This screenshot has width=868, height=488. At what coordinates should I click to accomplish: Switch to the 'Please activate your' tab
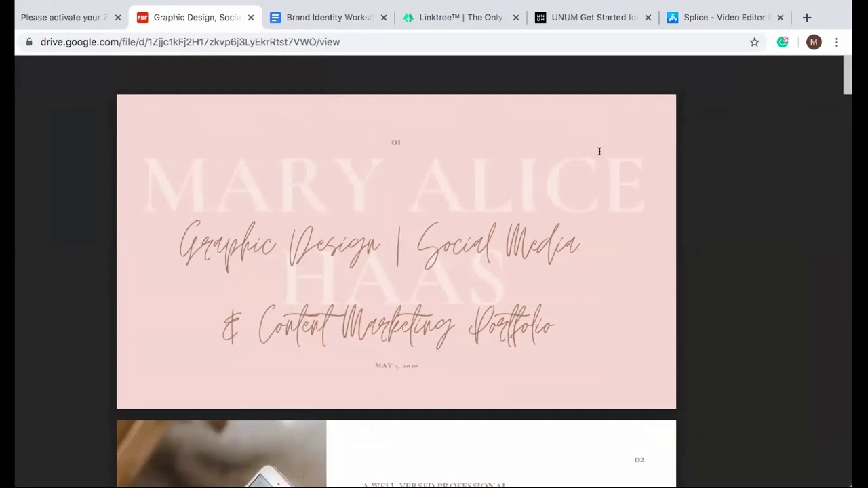point(64,18)
